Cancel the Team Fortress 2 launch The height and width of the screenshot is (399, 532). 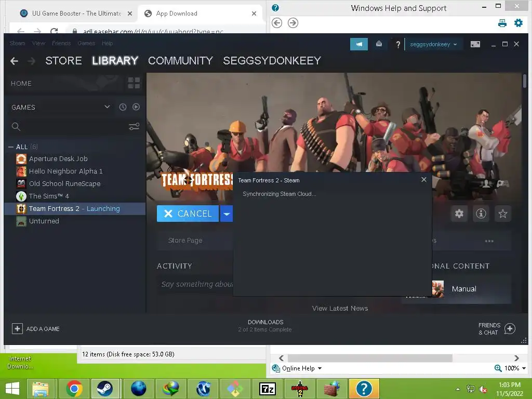[x=188, y=214]
